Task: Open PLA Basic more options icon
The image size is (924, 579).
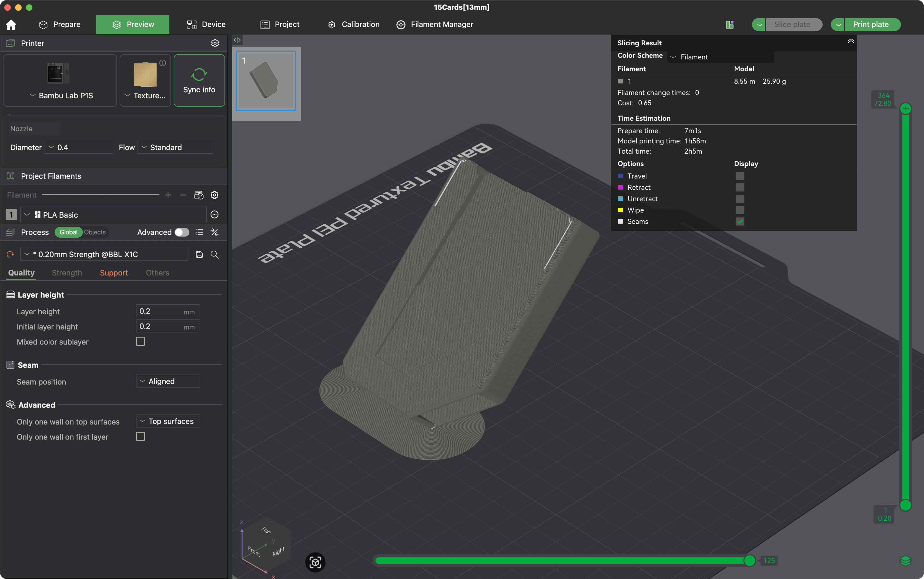Action: tap(215, 214)
